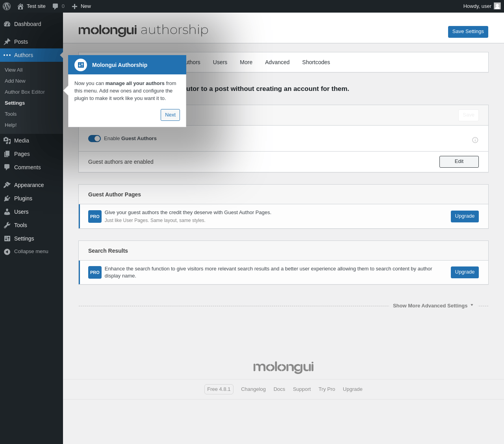Click the info icon in Guest Authors row
504x444 pixels.
[475, 140]
